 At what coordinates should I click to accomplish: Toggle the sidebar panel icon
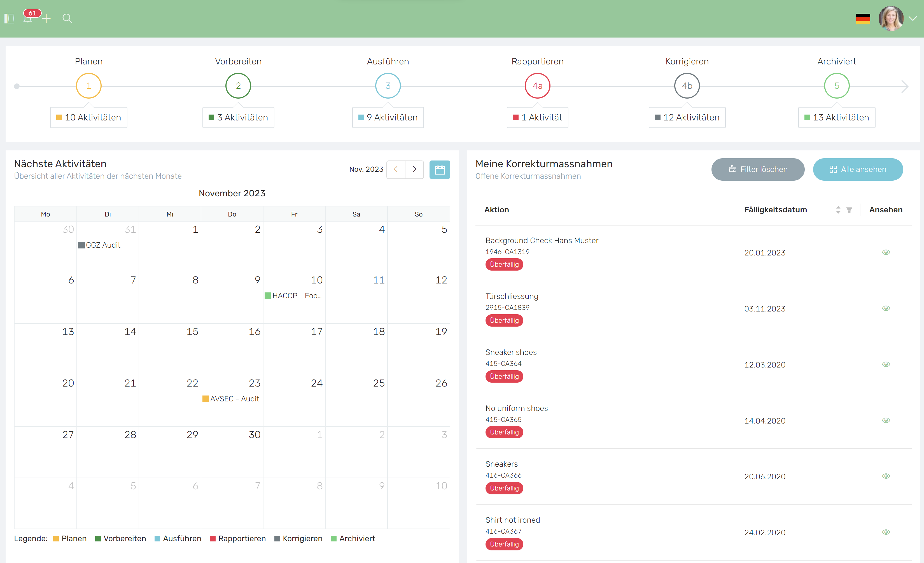[9, 18]
